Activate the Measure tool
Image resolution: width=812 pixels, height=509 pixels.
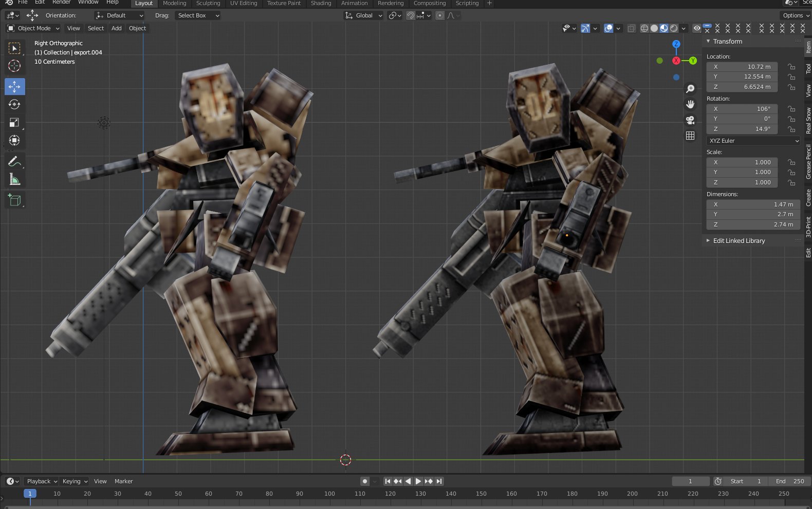[x=14, y=180]
